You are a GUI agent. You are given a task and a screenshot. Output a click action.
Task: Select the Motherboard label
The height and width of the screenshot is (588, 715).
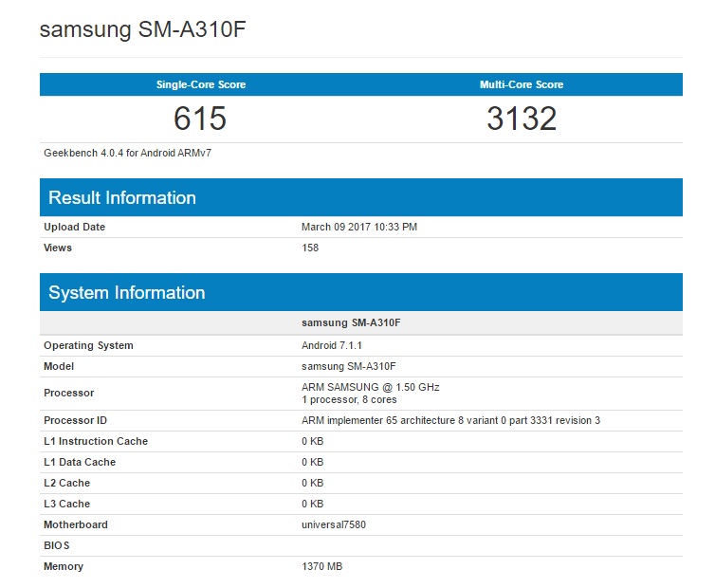pyautogui.click(x=76, y=524)
